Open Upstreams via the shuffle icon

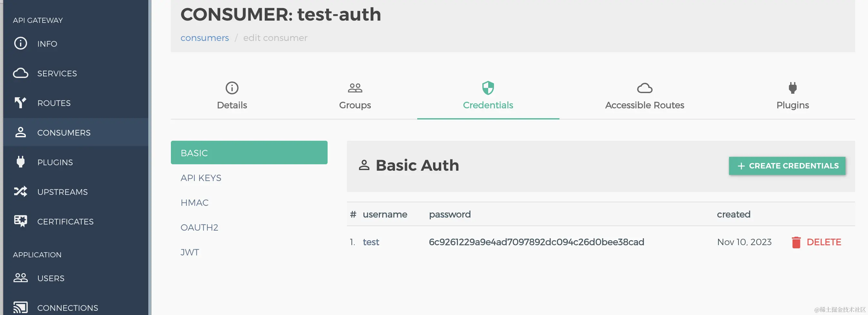tap(21, 192)
